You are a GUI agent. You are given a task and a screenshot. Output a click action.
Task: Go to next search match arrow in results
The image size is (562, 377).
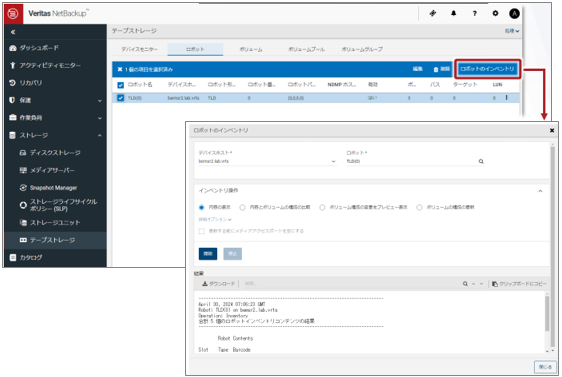click(x=481, y=284)
